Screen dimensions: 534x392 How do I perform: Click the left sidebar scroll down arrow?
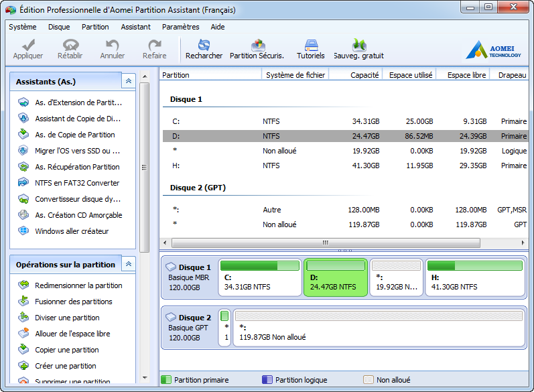click(145, 377)
